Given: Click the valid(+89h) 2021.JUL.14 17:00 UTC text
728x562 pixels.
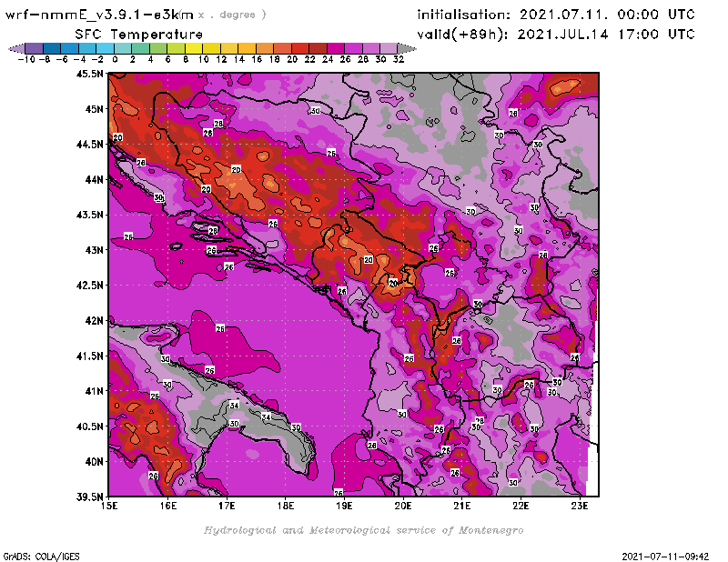Looking at the screenshot, I should coord(556,35).
